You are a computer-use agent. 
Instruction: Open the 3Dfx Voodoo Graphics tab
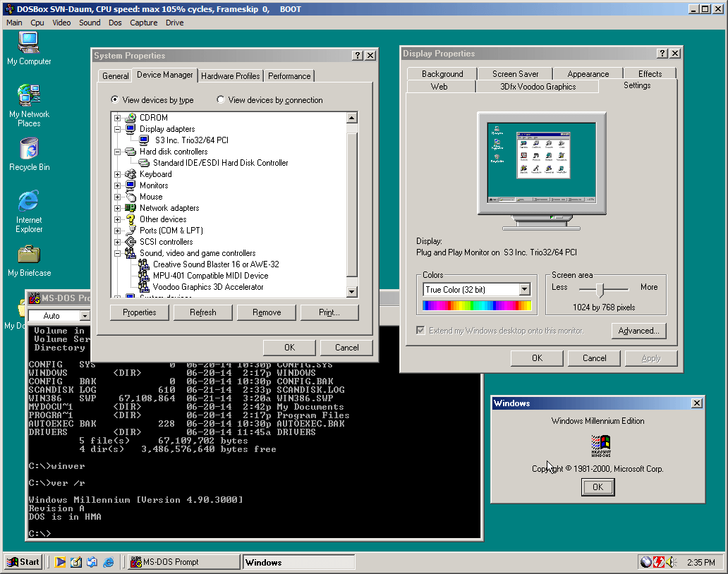(538, 87)
